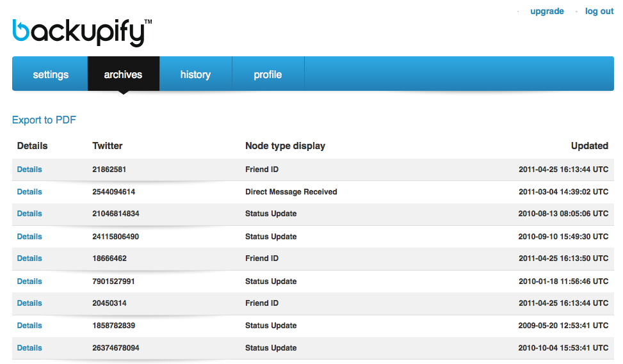Open Details for Twitter ID 1858782839
The height and width of the screenshot is (364, 623).
coord(29,326)
